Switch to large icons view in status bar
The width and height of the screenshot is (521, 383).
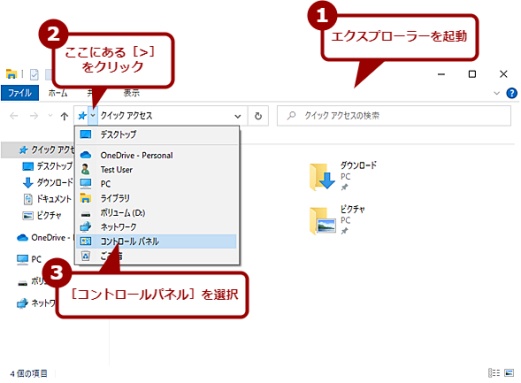click(x=509, y=373)
